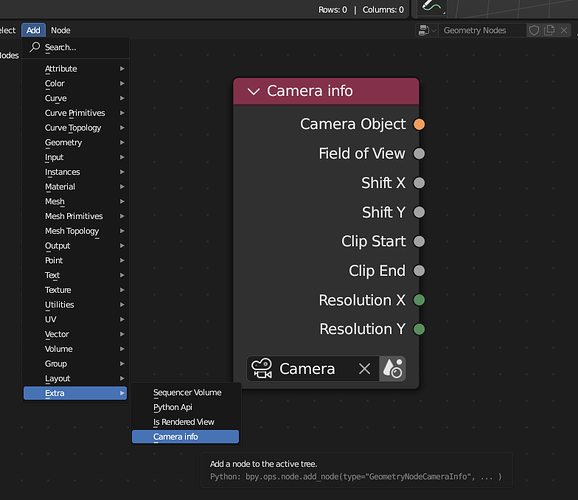
Task: Expand the Curve submenu
Action: [x=75, y=98]
